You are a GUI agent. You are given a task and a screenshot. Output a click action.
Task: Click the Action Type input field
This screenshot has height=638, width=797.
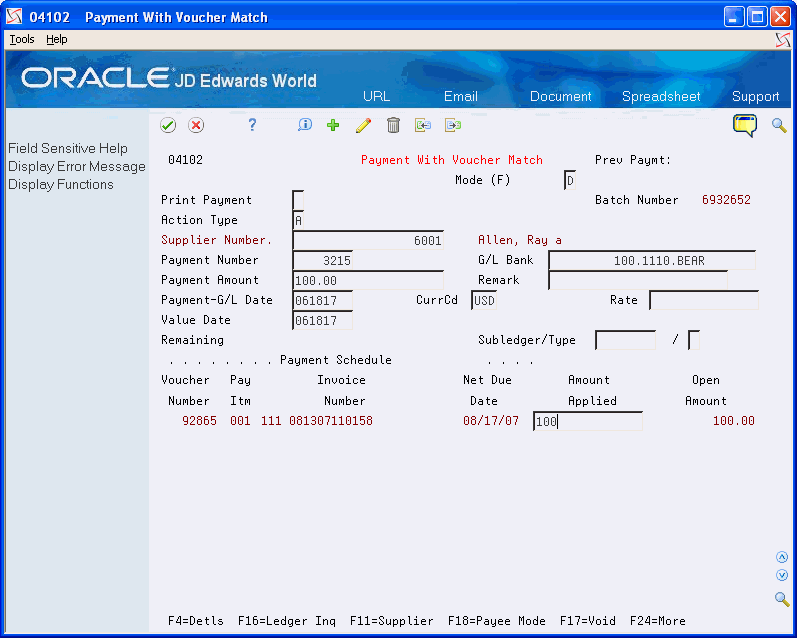[298, 220]
